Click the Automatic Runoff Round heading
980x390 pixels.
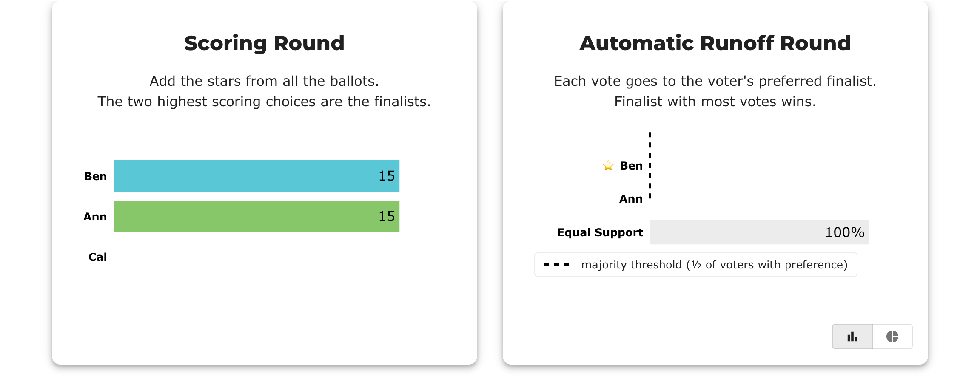click(x=715, y=43)
